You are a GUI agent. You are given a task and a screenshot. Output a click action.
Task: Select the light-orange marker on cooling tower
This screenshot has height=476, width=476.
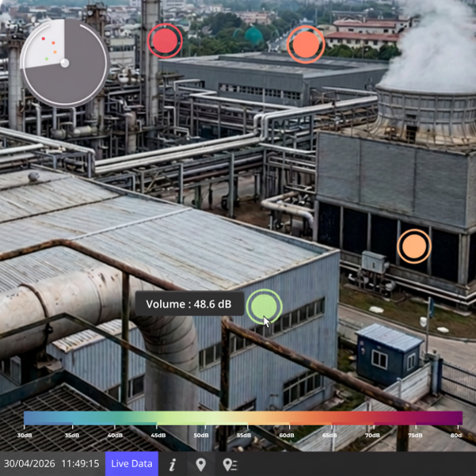click(x=414, y=246)
